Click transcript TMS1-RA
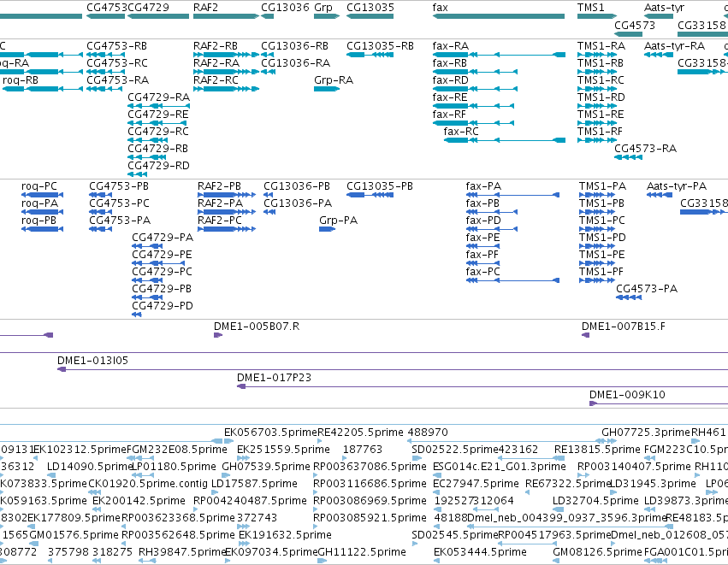 click(601, 46)
